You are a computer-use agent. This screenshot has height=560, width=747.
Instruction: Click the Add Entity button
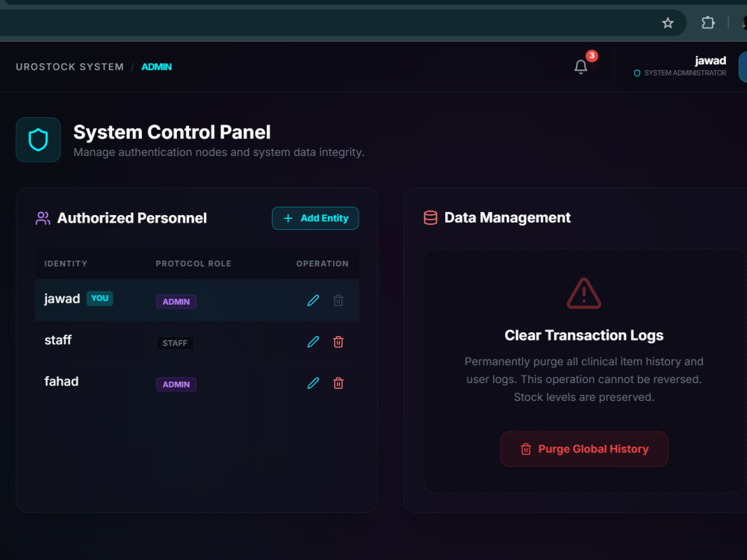(x=315, y=218)
